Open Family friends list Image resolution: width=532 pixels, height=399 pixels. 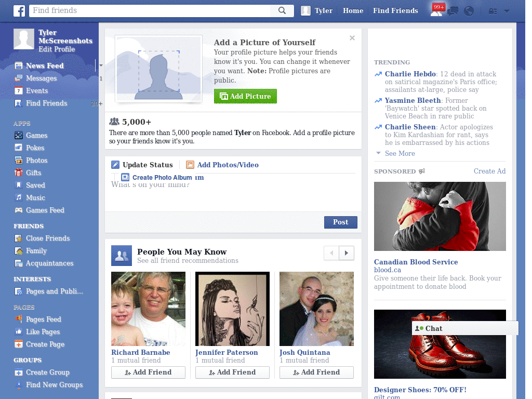[36, 251]
